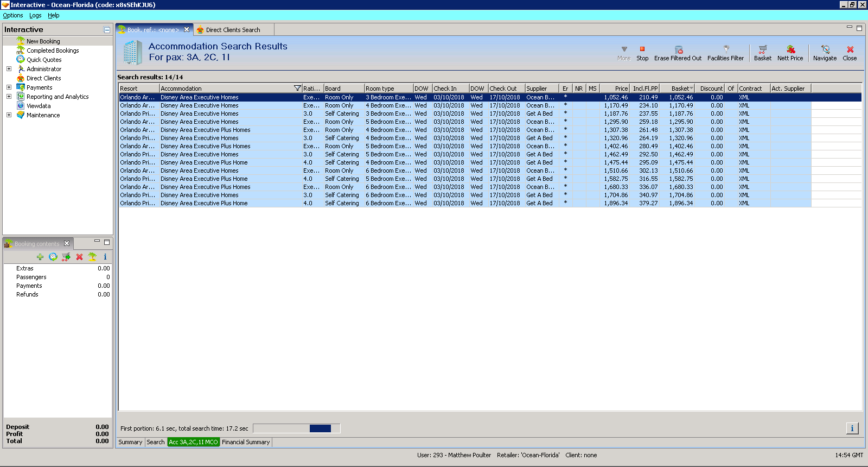This screenshot has height=467, width=868.
Task: Open the Basket from the results toolbar
Action: coord(763,53)
